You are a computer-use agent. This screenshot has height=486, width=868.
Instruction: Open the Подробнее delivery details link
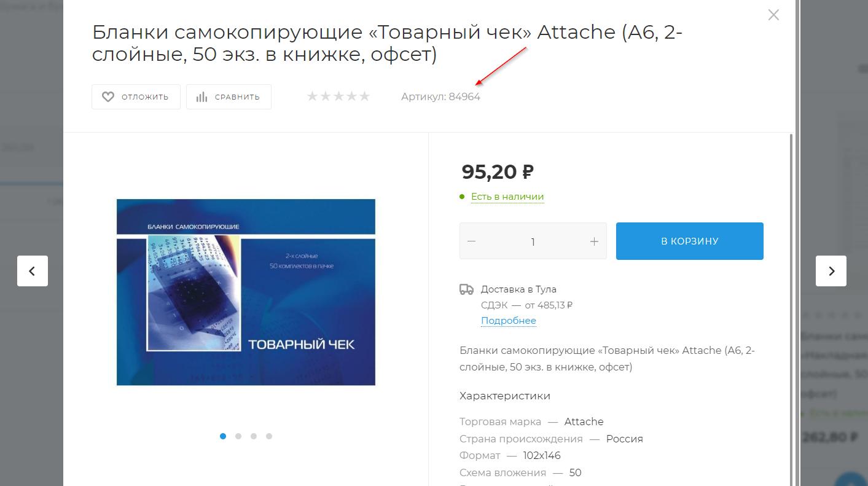[x=509, y=321]
